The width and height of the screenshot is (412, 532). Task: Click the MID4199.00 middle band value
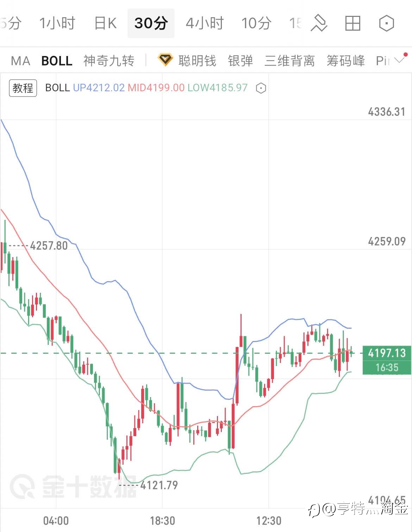click(x=156, y=87)
